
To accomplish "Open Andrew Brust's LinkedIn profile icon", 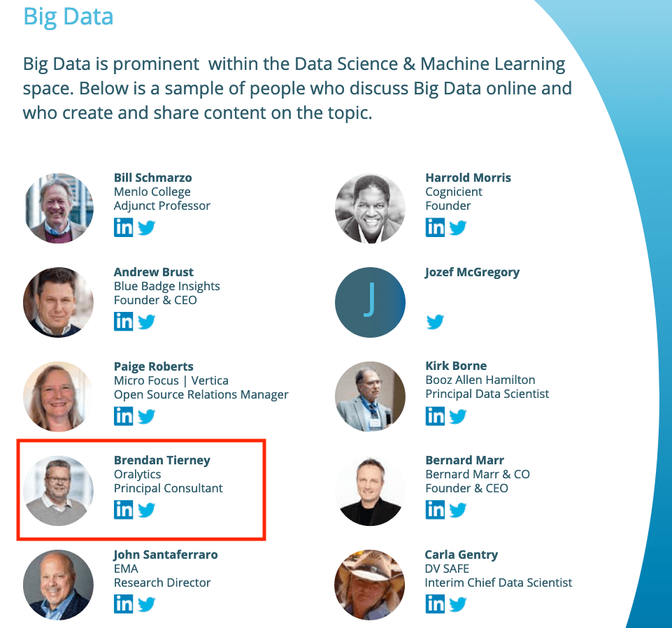I will pos(124,322).
